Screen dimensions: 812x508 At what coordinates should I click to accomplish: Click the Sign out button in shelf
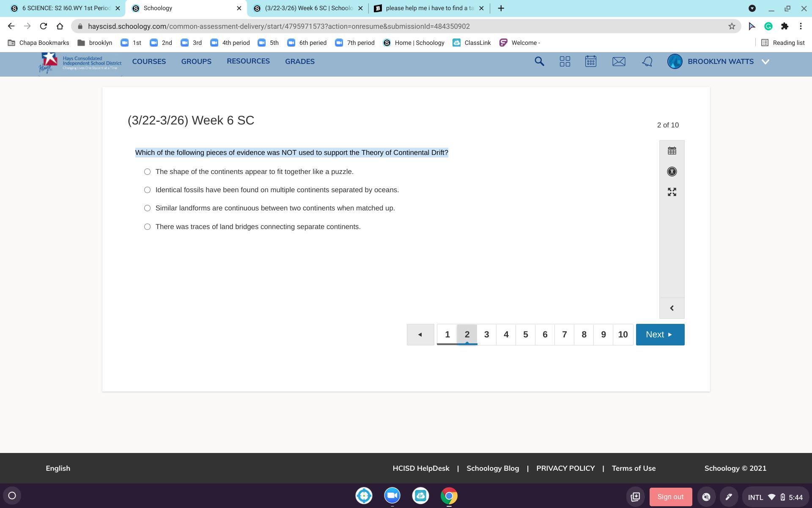point(670,497)
